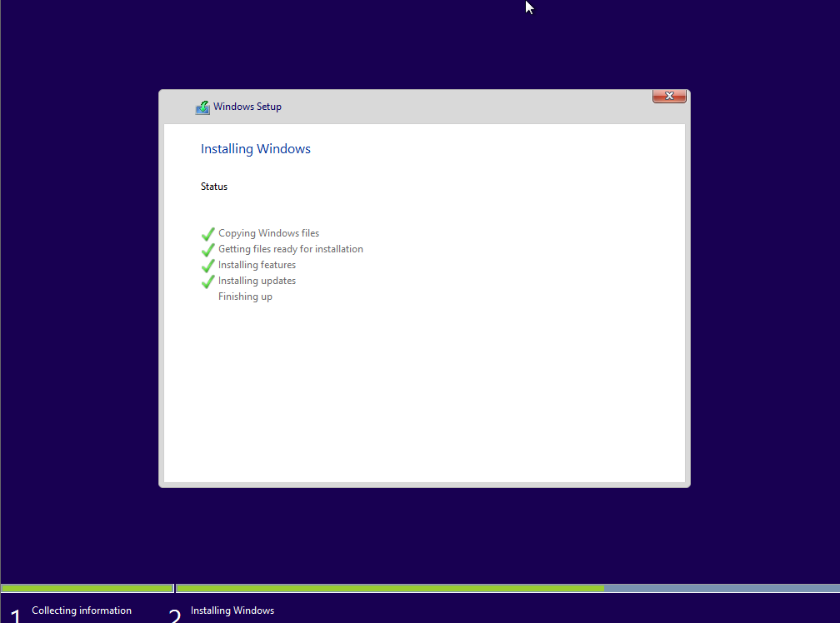Click the green filled part of the installing progress bar
The height and width of the screenshot is (623, 840).
390,588
